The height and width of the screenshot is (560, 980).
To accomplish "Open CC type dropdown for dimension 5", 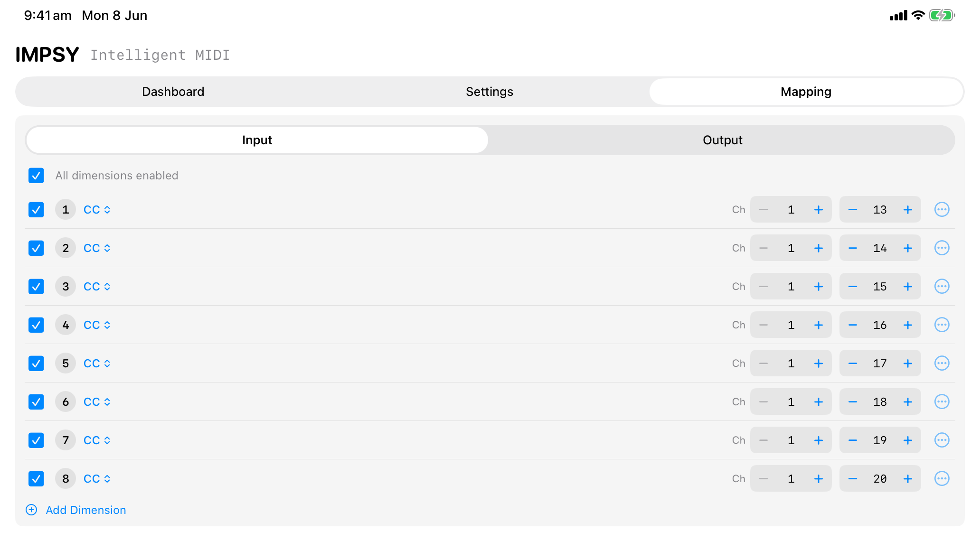I will 97,363.
